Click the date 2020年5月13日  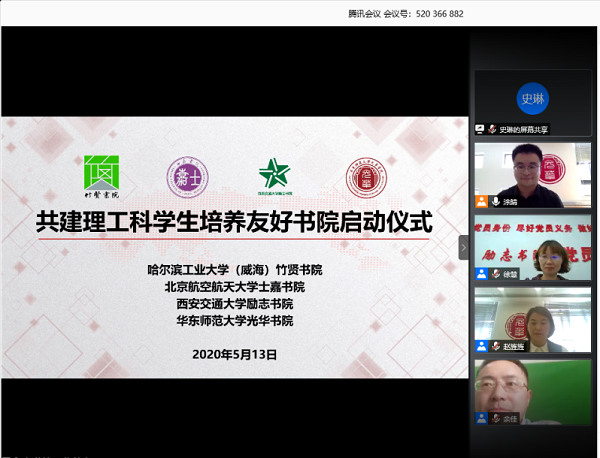pyautogui.click(x=235, y=355)
